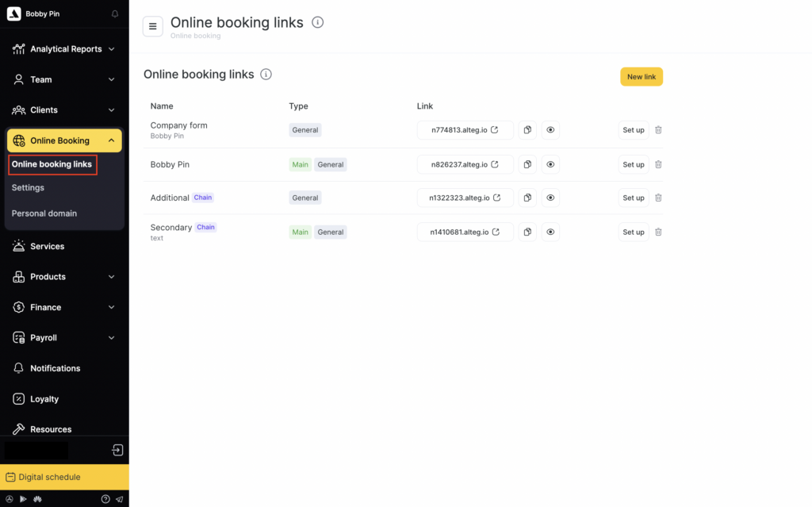The image size is (812, 507).
Task: Preview Company form with the eye icon
Action: [x=550, y=130]
